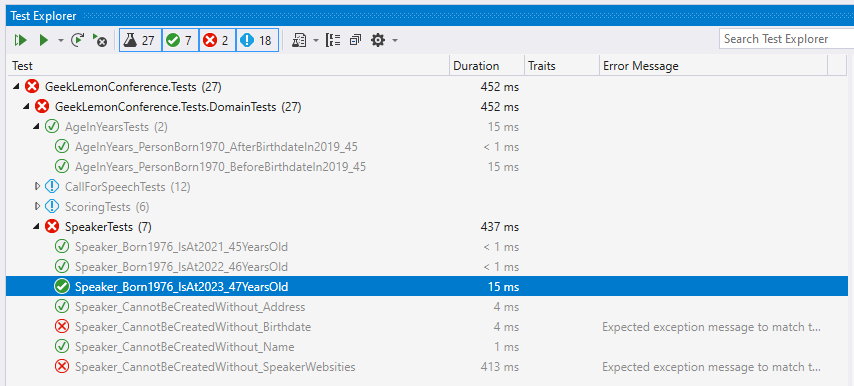Viewport: 854px width, 386px height.
Task: Expand the ScoringTests group
Action: coord(37,207)
